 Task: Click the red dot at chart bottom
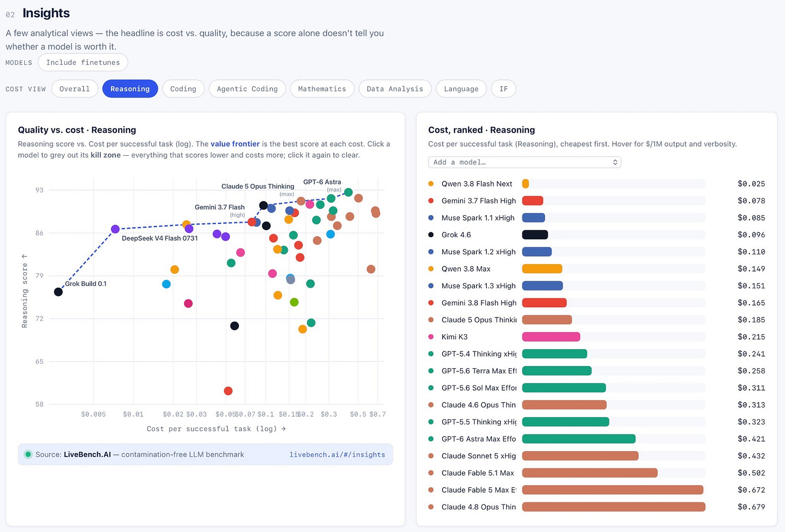228,391
